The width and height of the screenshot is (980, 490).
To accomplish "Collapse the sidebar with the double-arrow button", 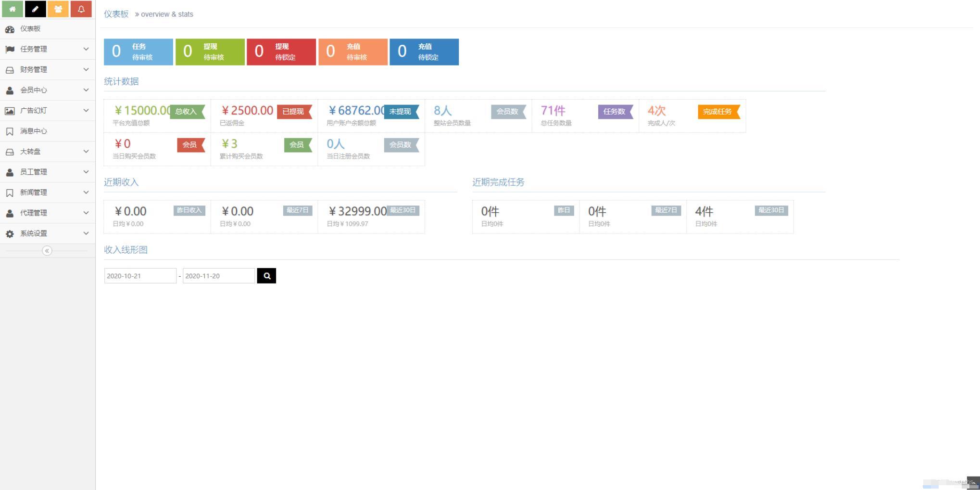I will 47,251.
